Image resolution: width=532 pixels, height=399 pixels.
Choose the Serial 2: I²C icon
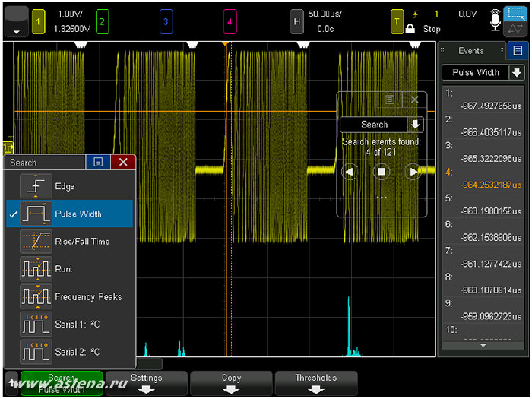click(36, 352)
